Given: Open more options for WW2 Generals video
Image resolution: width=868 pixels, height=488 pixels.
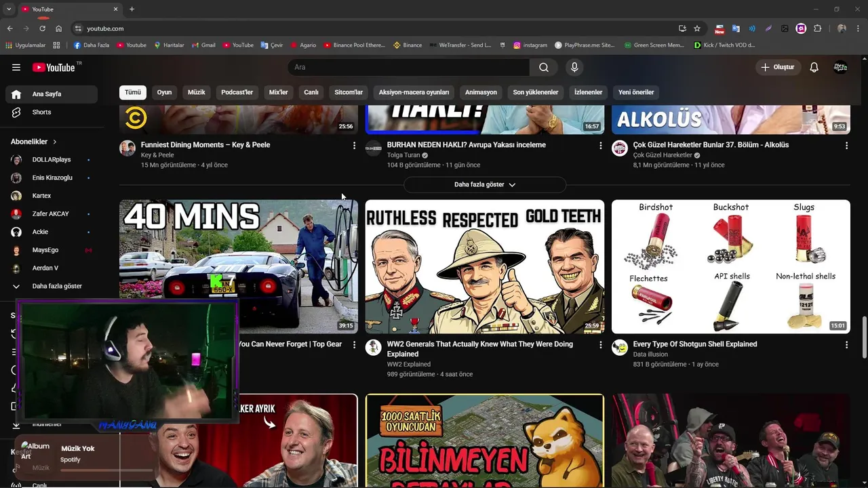Looking at the screenshot, I should [x=600, y=344].
